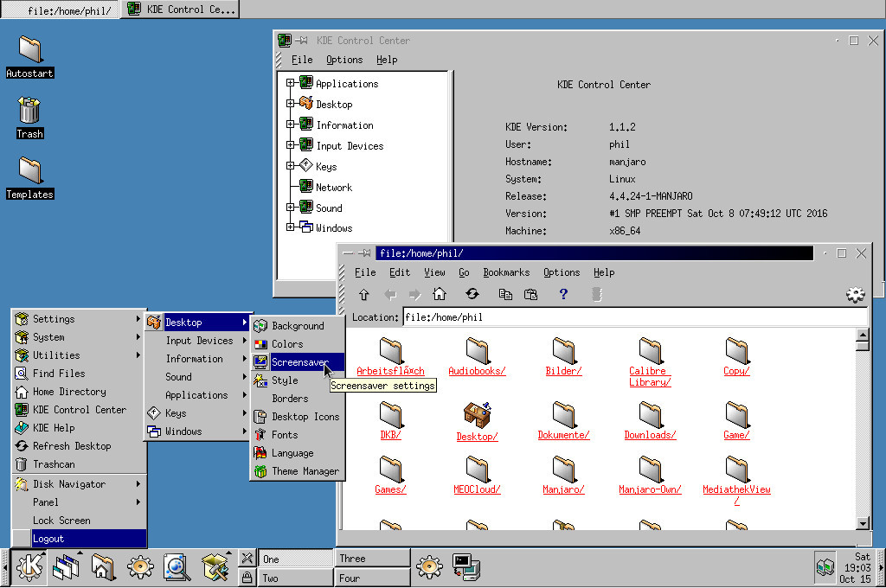Open the Disk Navigator submenu
This screenshot has width=886, height=588.
click(78, 484)
